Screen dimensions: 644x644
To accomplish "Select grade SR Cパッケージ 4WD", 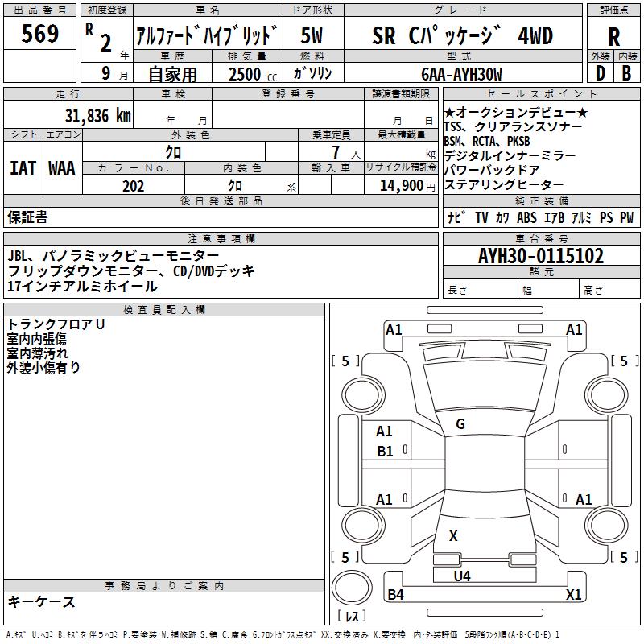I will 462,35.
